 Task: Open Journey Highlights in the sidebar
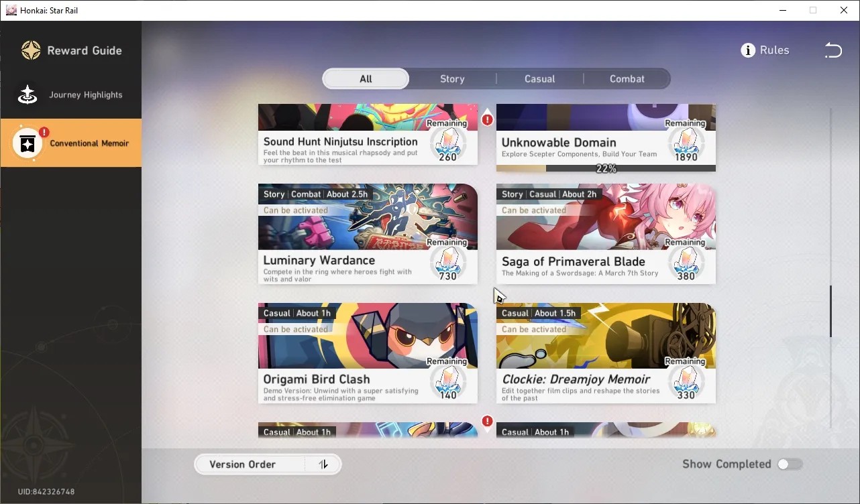click(70, 95)
